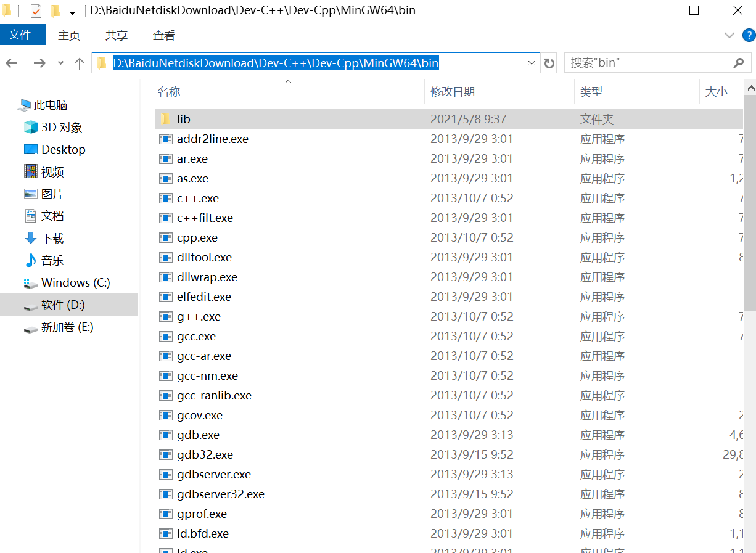Open recent locations dropdown arrow
The image size is (756, 553).
point(60,63)
